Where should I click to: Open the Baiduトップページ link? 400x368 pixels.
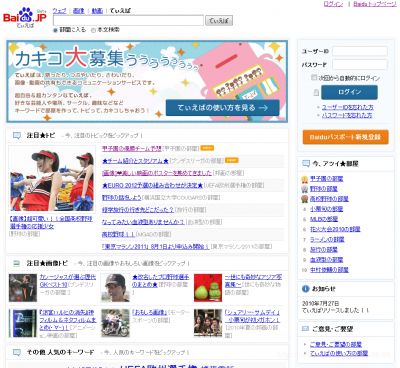point(375,4)
